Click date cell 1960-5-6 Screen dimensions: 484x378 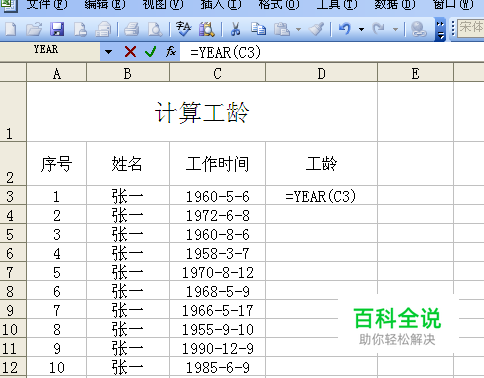tap(217, 196)
